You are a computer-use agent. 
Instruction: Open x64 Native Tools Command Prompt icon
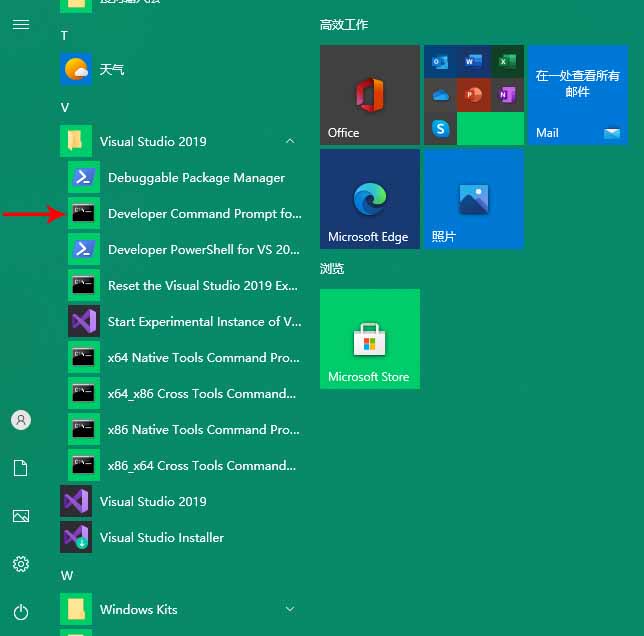tap(84, 357)
